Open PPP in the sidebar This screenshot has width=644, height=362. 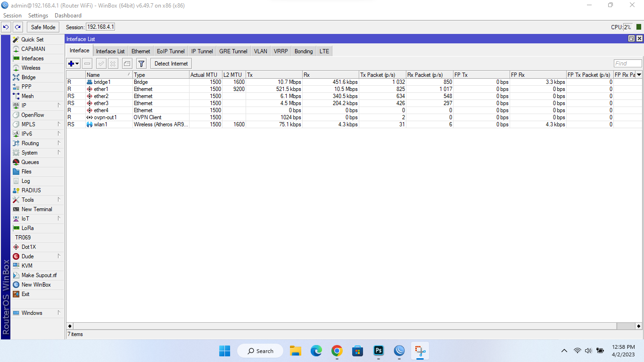pos(38,87)
